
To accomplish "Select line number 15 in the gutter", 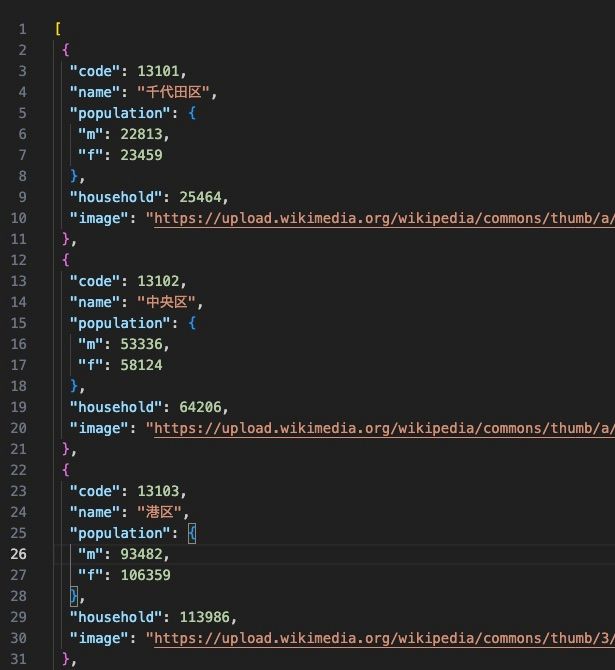I will pyautogui.click(x=21, y=323).
